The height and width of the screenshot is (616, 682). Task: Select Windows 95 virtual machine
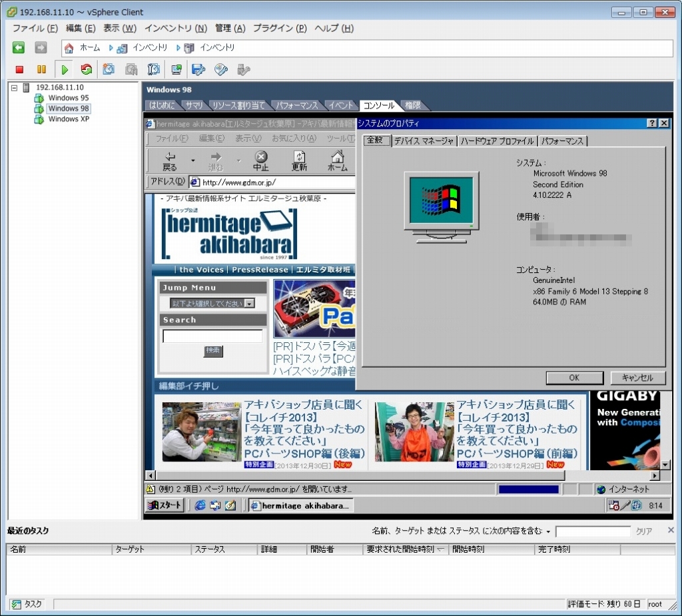(x=69, y=98)
